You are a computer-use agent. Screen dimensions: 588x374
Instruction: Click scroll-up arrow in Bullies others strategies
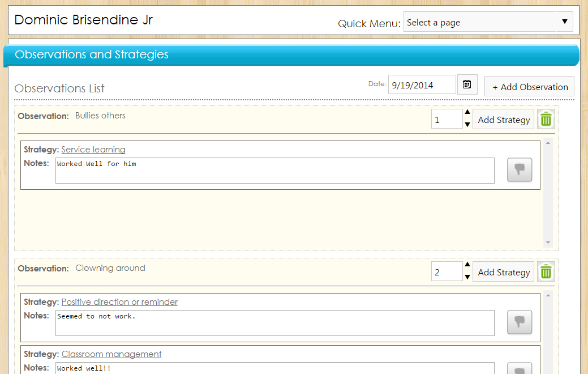tap(548, 143)
